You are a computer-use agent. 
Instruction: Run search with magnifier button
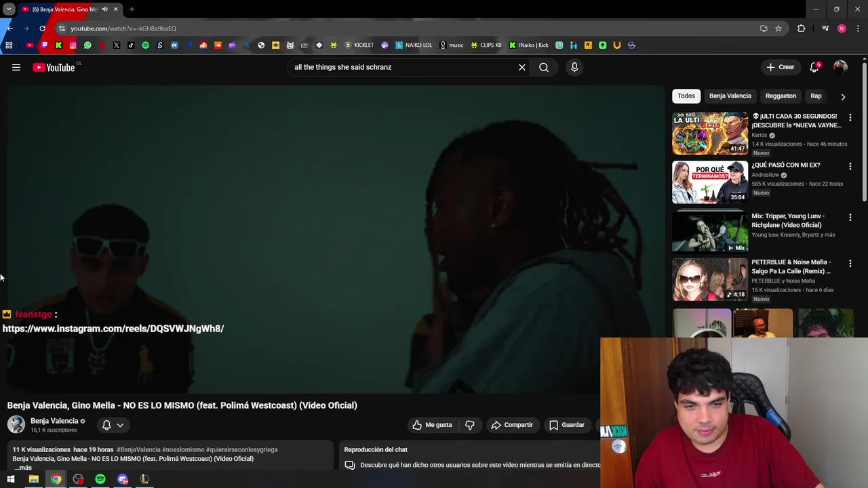(544, 67)
